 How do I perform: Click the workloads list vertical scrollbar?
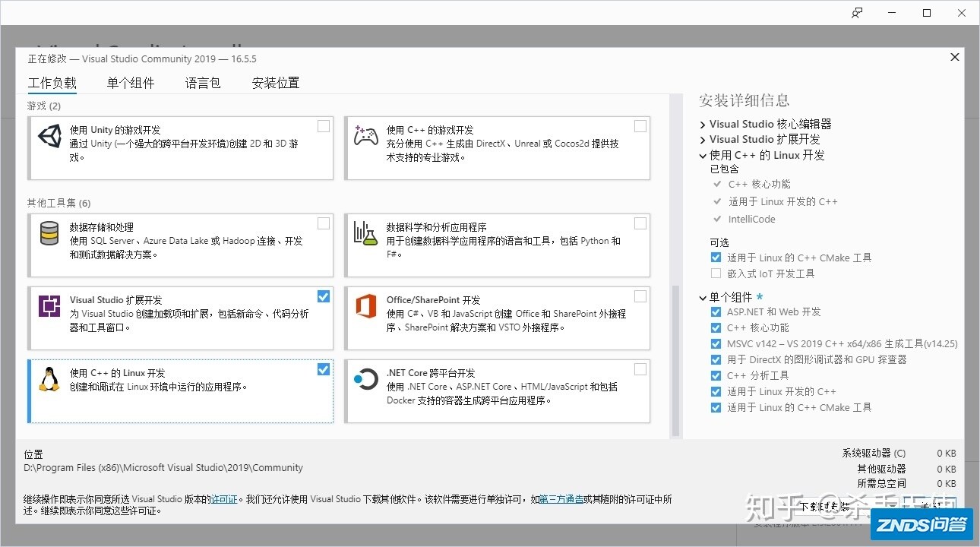tap(675, 359)
